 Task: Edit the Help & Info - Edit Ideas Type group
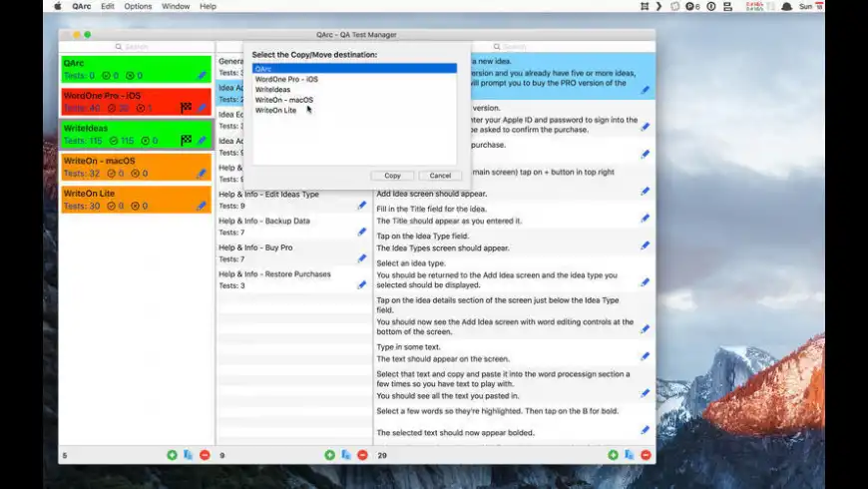[x=362, y=206]
